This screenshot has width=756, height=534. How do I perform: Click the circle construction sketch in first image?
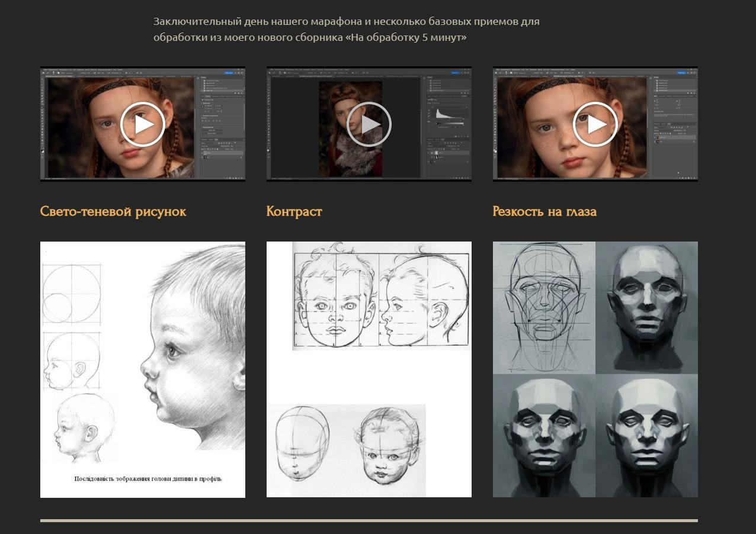coord(71,293)
